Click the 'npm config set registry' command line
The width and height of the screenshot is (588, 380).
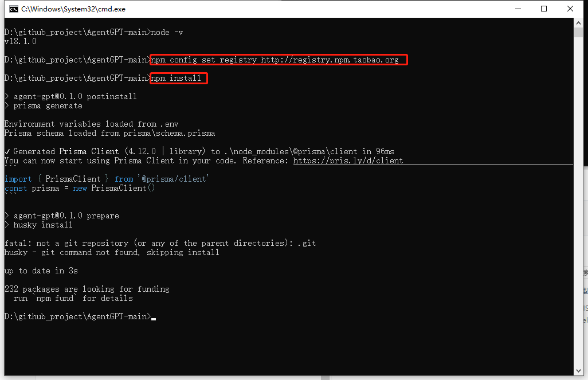[x=275, y=60]
